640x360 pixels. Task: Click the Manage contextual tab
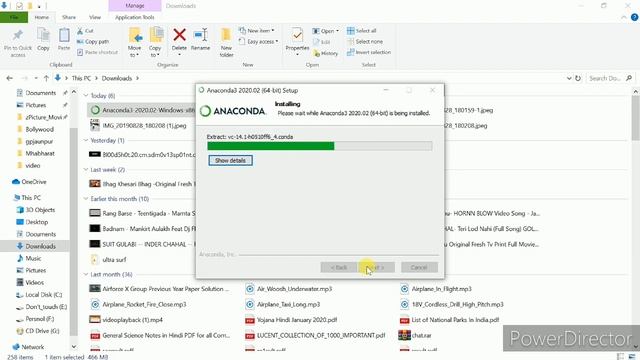135,6
